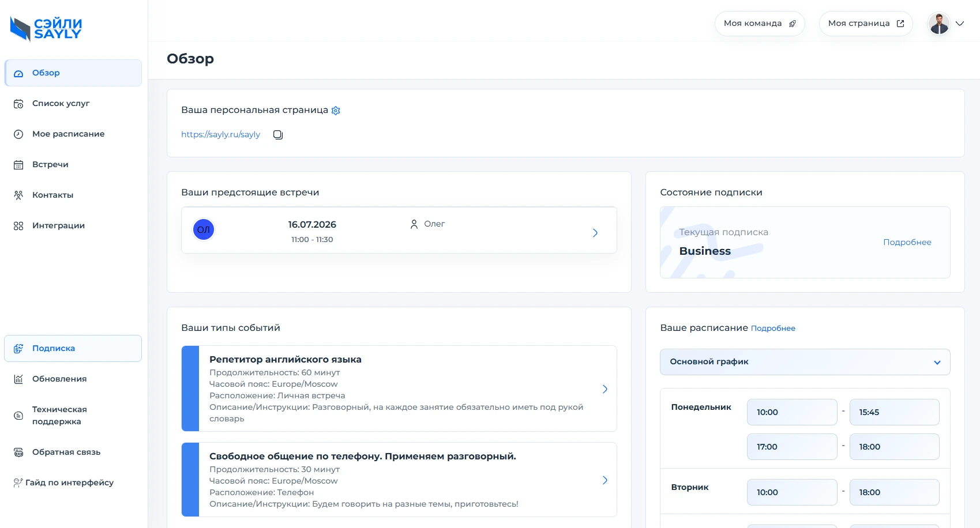
Task: Click the Business subscription name
Action: pyautogui.click(x=705, y=251)
